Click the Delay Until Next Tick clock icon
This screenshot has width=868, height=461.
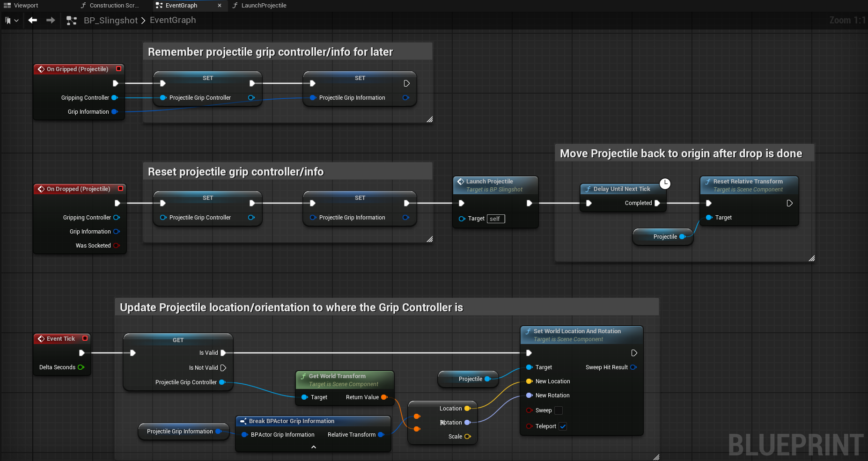pyautogui.click(x=665, y=183)
